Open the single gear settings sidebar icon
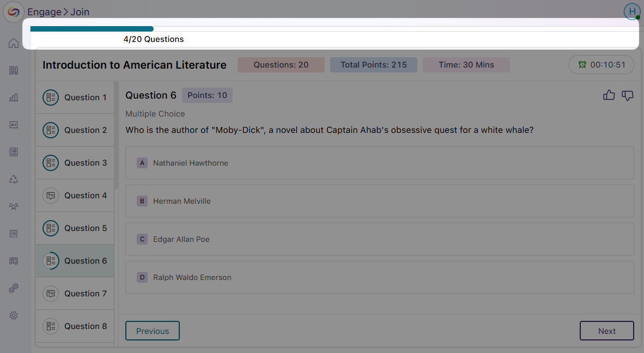Image resolution: width=644 pixels, height=353 pixels. [x=14, y=315]
